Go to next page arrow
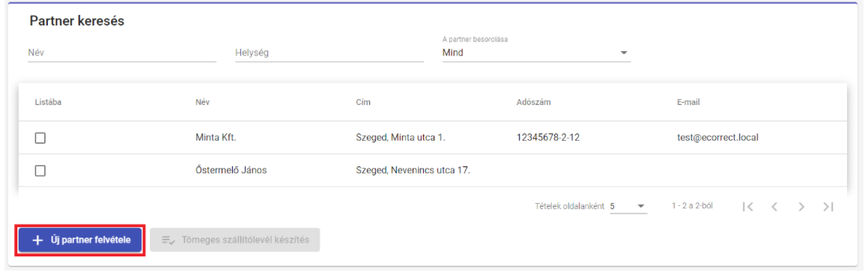This screenshot has width=868, height=275. (801, 206)
